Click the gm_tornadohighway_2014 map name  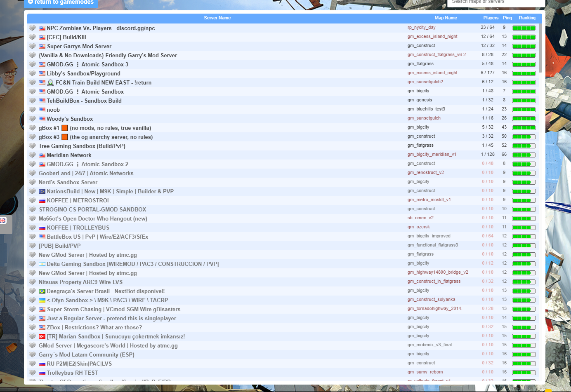pos(435,309)
